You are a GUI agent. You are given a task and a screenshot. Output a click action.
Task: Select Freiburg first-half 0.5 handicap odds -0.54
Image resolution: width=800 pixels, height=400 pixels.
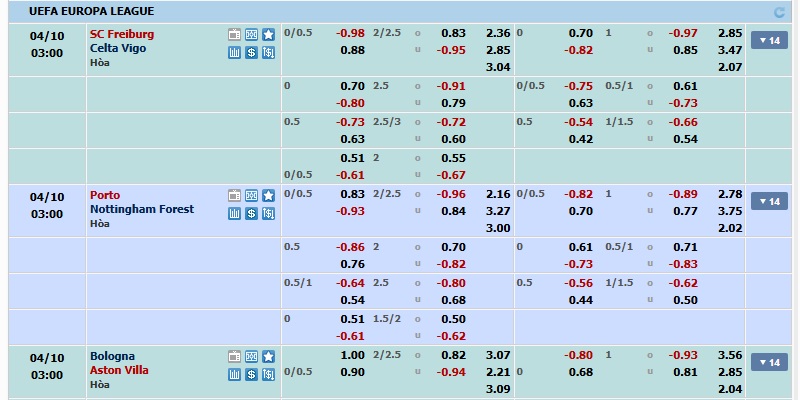[x=579, y=122]
